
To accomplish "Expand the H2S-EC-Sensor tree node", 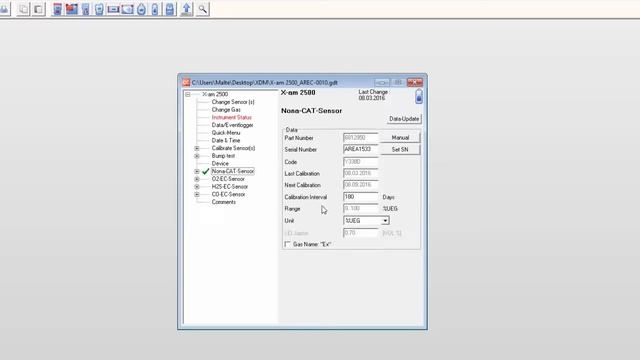I will pyautogui.click(x=197, y=187).
